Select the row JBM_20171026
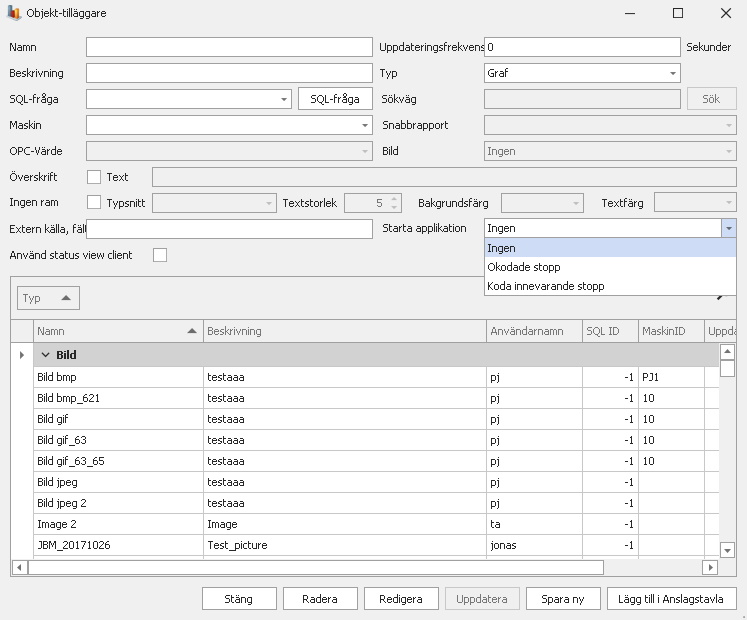The image size is (747, 620). click(376, 545)
